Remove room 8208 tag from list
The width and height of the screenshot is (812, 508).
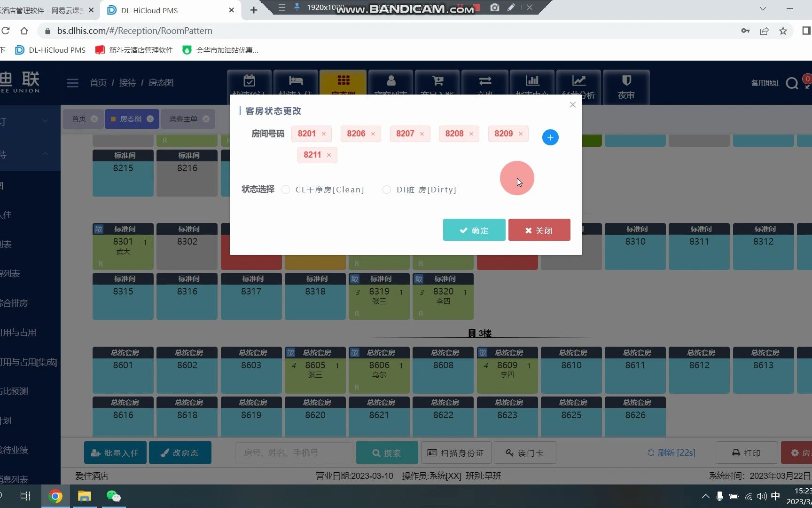pyautogui.click(x=471, y=134)
